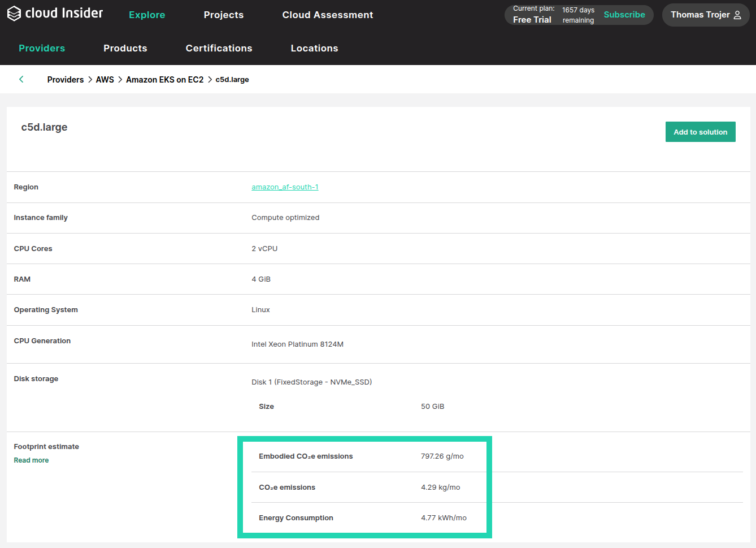Click the Subscribe link
Viewport: 756px width, 548px height.
tap(624, 15)
